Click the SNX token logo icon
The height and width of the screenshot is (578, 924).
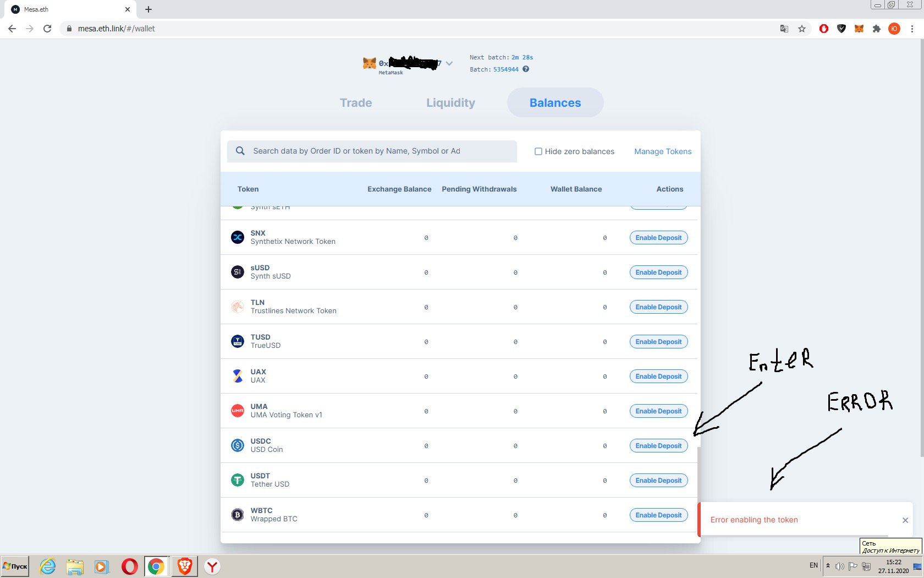pos(237,237)
